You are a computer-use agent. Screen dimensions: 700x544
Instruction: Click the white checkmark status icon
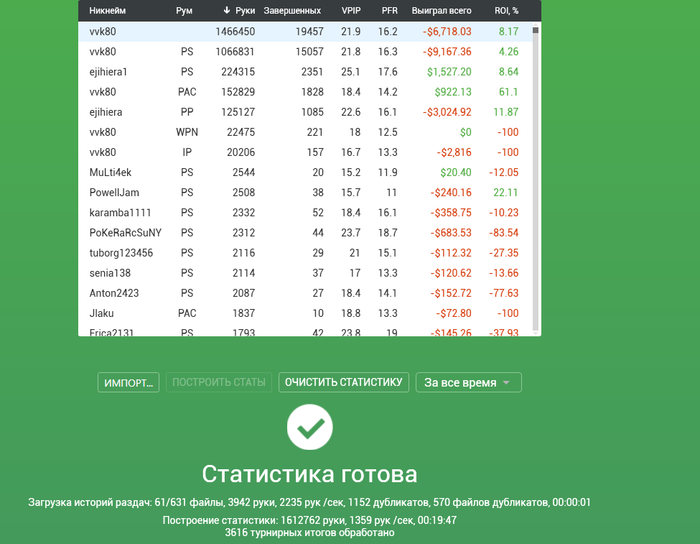tap(310, 427)
